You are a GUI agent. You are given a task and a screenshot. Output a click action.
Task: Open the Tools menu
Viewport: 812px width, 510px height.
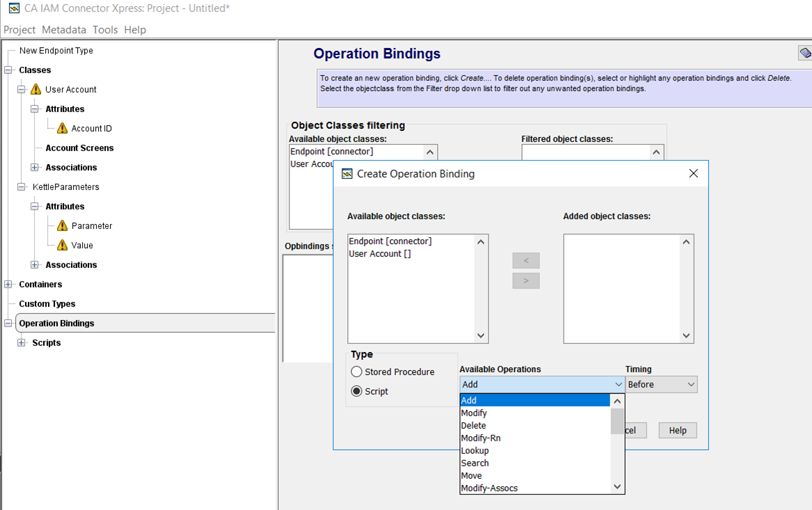point(105,29)
